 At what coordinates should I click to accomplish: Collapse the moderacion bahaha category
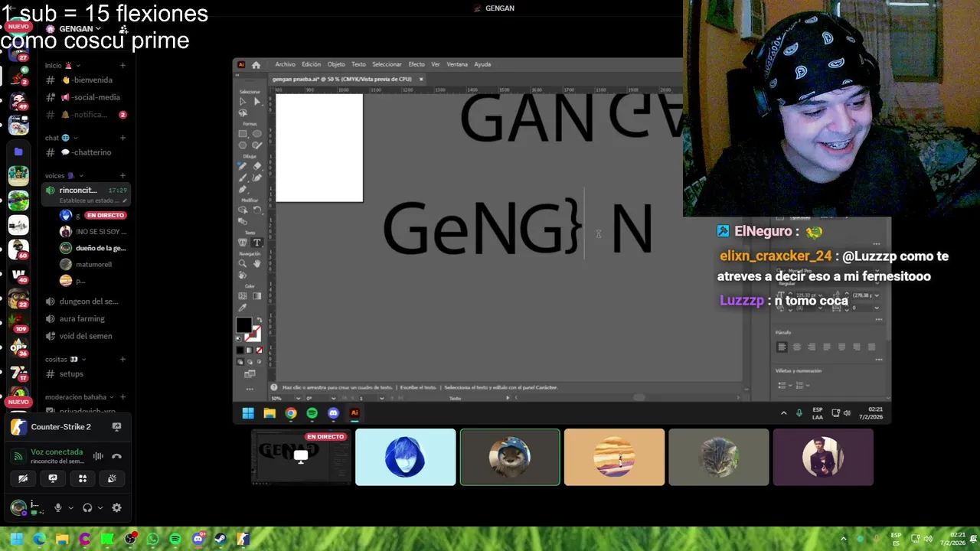click(80, 397)
